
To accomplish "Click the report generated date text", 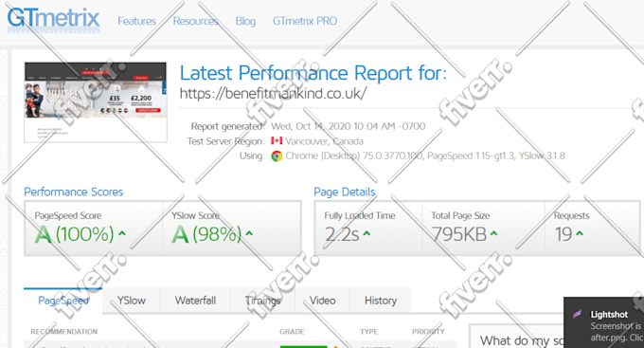I will click(x=349, y=126).
